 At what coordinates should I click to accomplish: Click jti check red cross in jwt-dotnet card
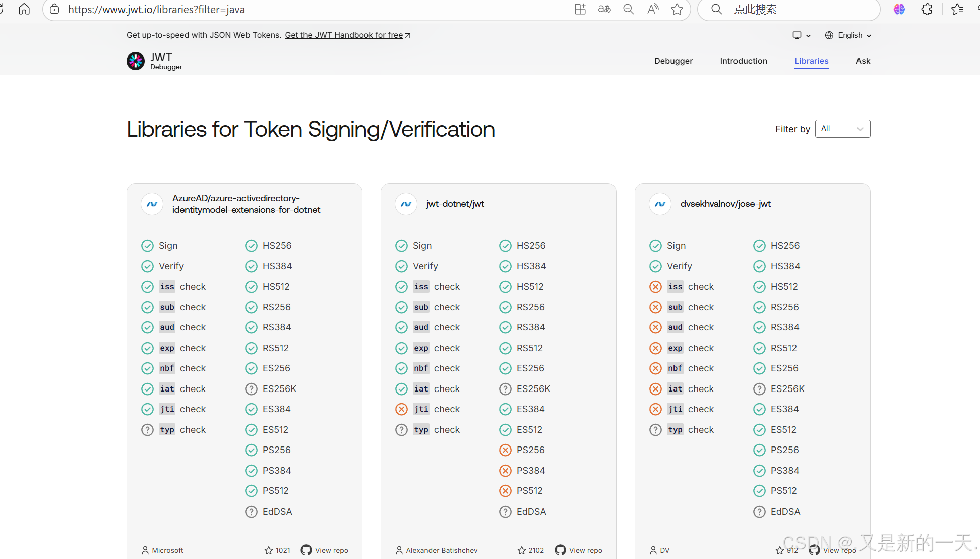tap(401, 409)
